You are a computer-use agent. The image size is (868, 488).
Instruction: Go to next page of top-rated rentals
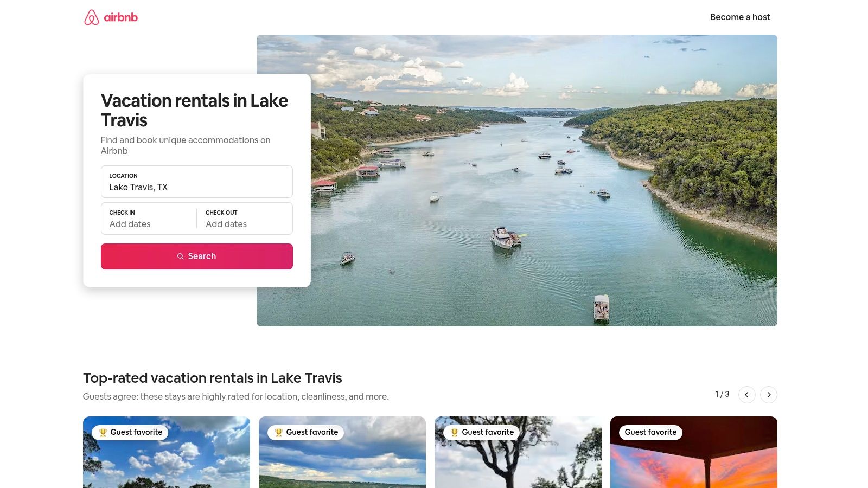click(769, 395)
